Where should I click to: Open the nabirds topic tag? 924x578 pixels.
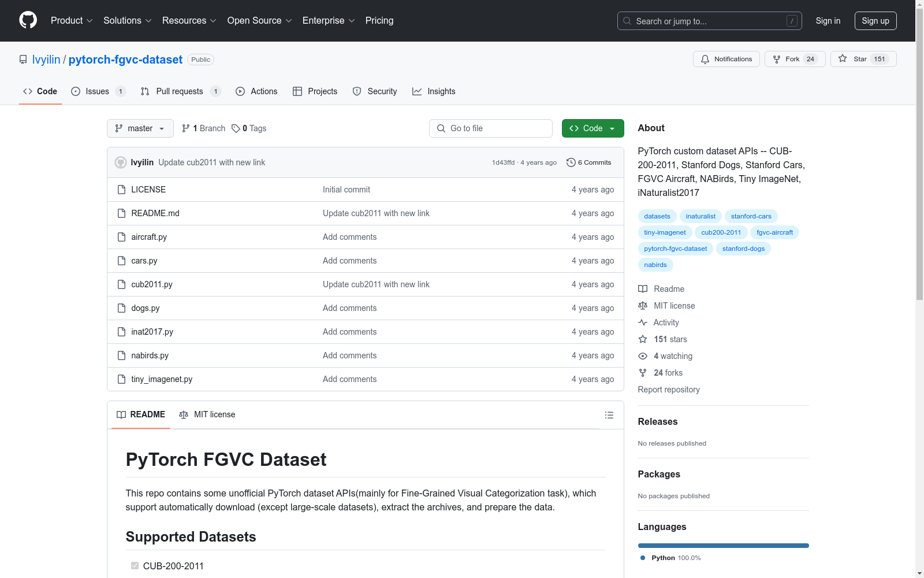click(655, 265)
